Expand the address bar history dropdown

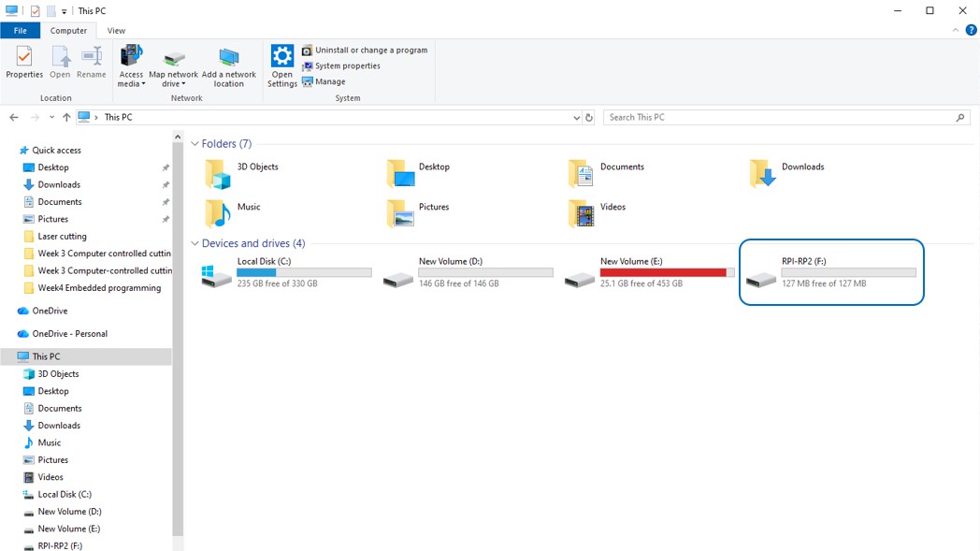[x=576, y=117]
